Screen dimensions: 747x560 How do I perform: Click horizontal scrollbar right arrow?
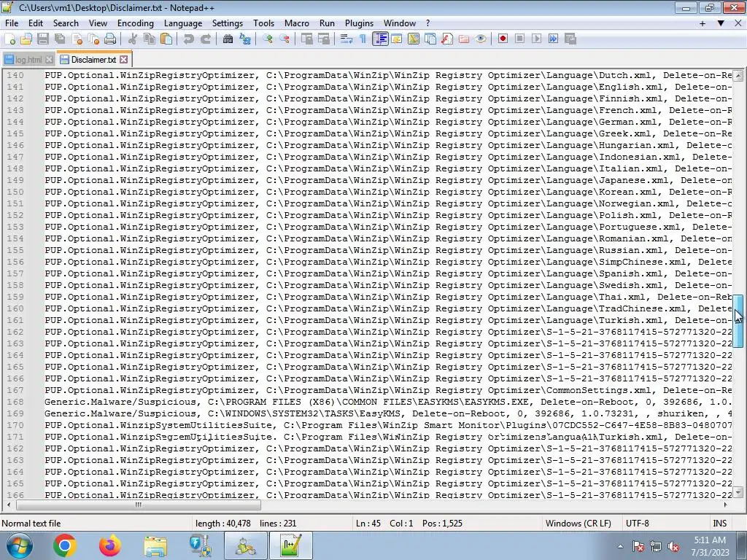(726, 505)
